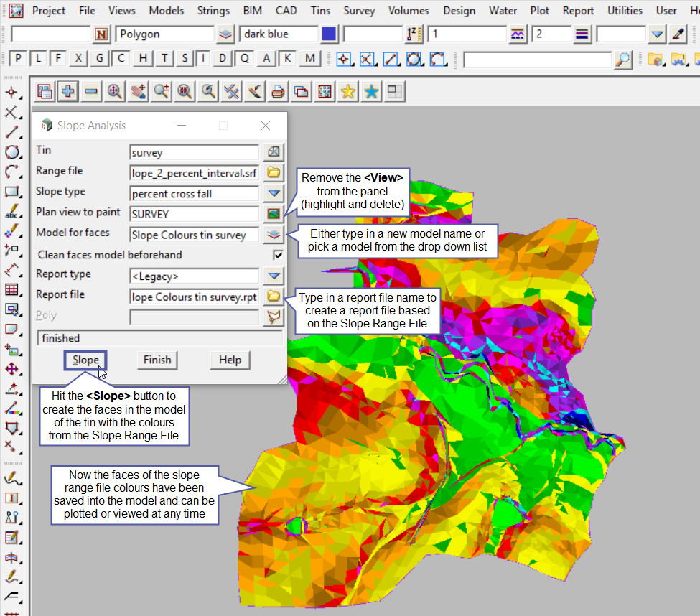Click the yellow star icon in view toolbar
The width and height of the screenshot is (700, 616).
pyautogui.click(x=347, y=91)
